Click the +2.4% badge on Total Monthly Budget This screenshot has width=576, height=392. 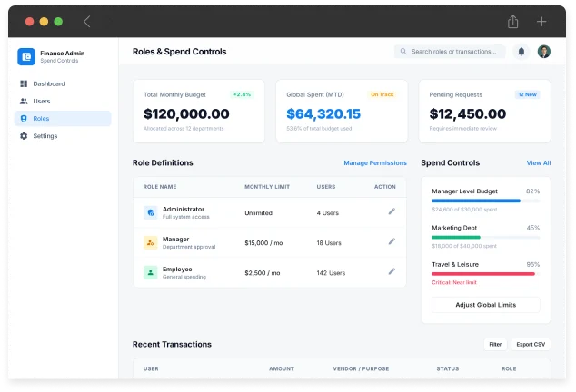click(x=242, y=94)
